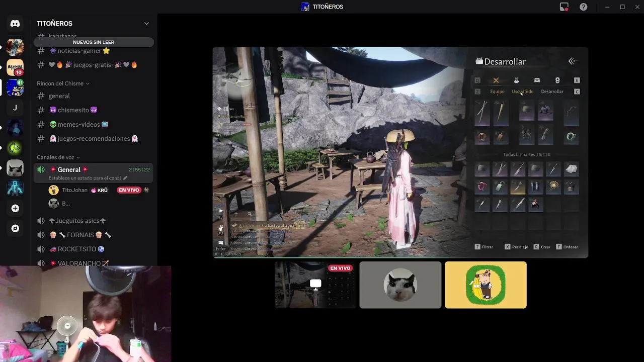This screenshot has width=644, height=362.
Task: Click the game chat plus icon
Action: 236,214
